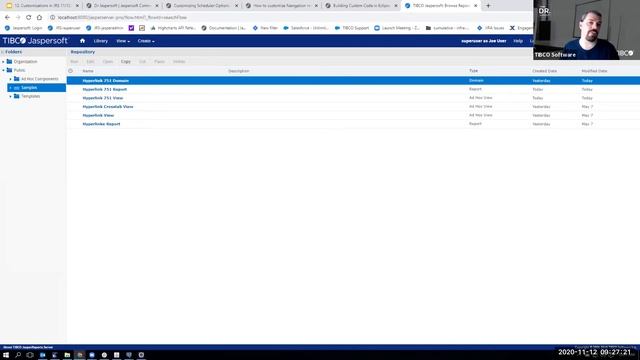Click the Ad Hoc Components folder icon

tap(17, 79)
